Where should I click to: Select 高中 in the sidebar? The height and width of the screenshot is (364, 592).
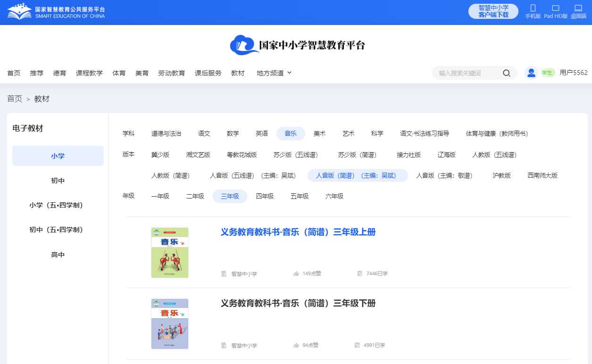pos(58,255)
